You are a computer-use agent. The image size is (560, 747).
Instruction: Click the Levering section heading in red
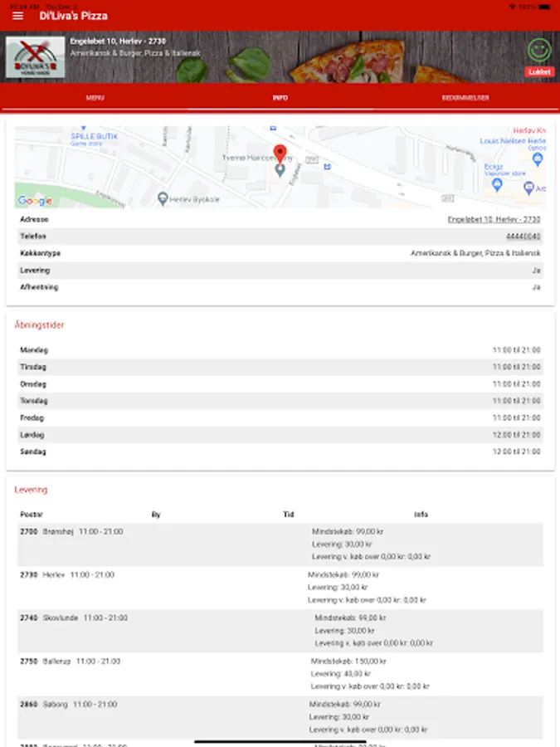(31, 490)
